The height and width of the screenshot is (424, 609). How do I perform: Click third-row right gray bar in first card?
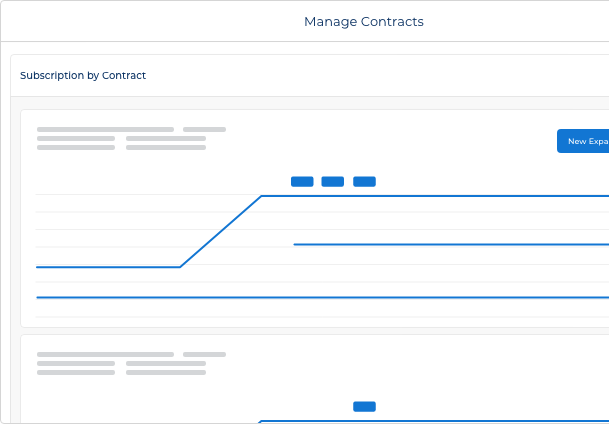166,147
